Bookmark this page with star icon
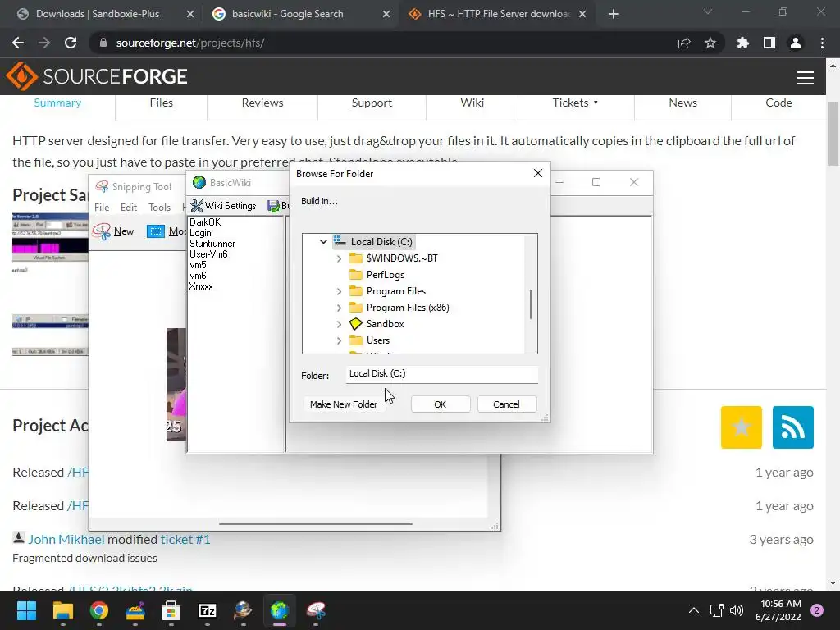Screen dimensions: 840x630 (x=710, y=43)
